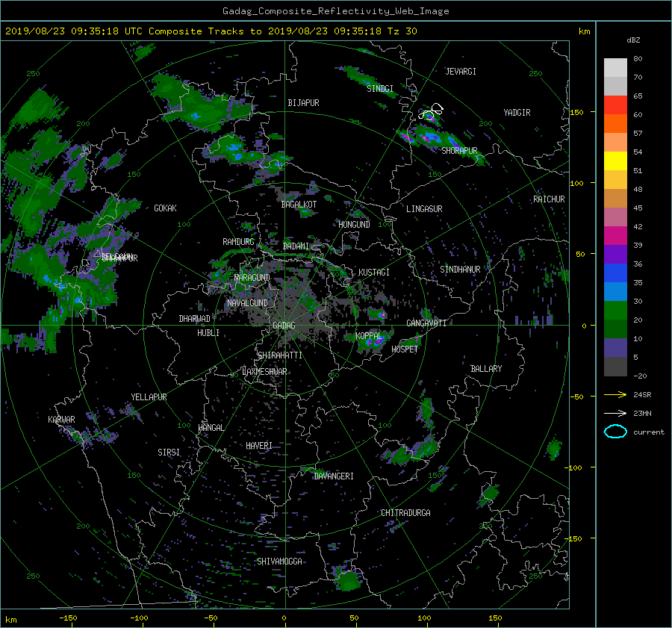
Task: Click the JEVARGI location label
Action: pyautogui.click(x=461, y=72)
